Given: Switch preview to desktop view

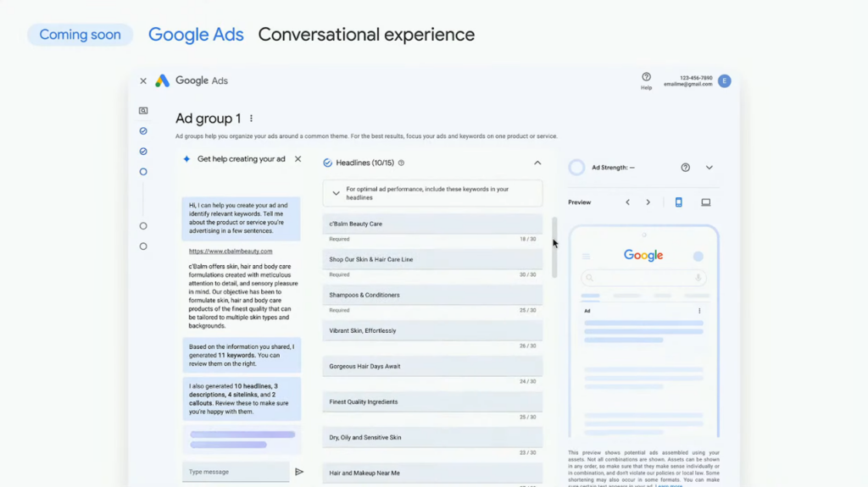Looking at the screenshot, I should pyautogui.click(x=706, y=202).
